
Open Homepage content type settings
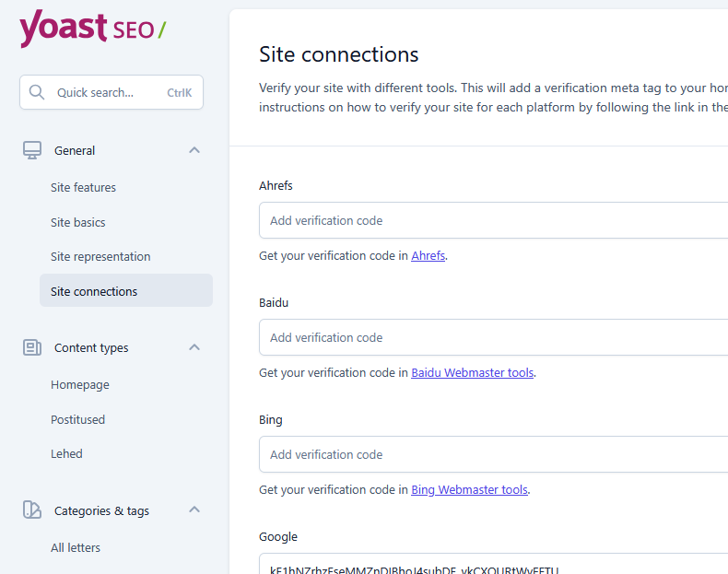(80, 384)
